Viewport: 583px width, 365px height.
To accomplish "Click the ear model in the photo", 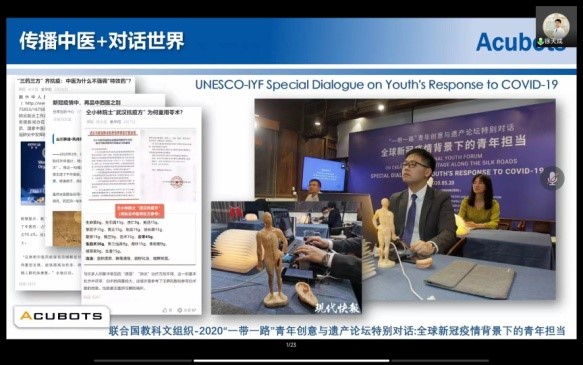I will point(306,294).
